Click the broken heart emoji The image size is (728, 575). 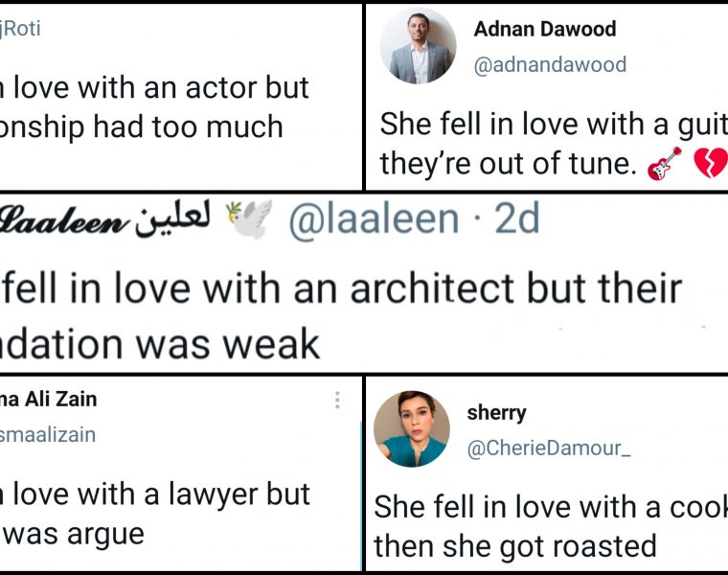click(x=709, y=164)
